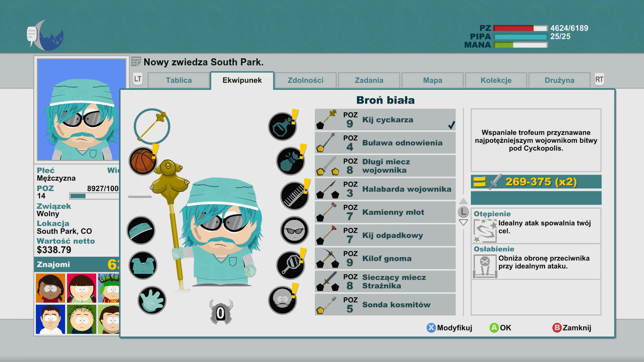Open the scrubs body armor slot
644x362 pixels.
[143, 265]
